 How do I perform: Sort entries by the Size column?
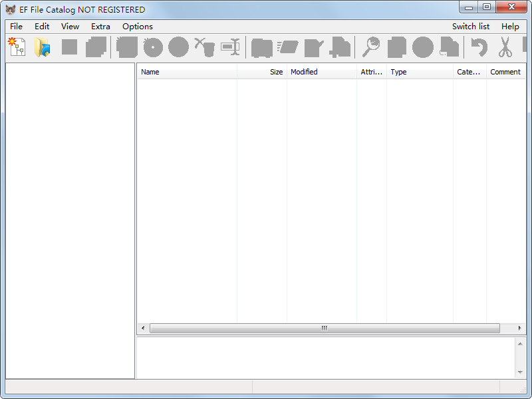pos(276,72)
